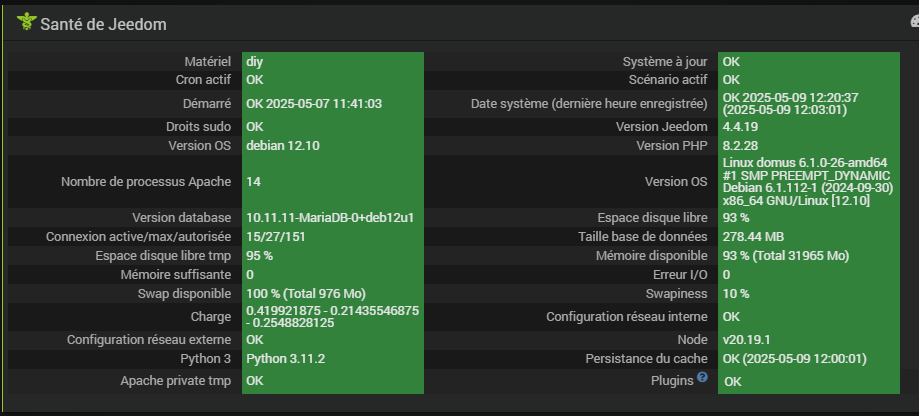This screenshot has width=919, height=416.
Task: Select 'Configuration réseau interne' label
Action: tap(627, 317)
